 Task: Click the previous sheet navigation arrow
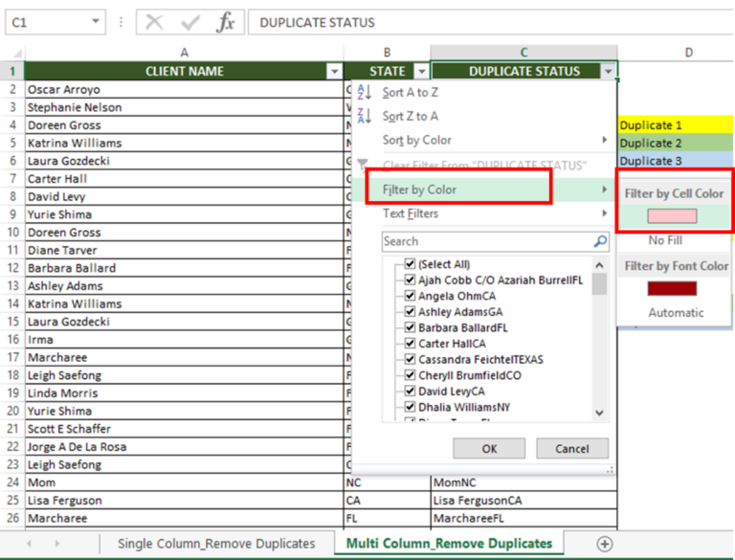[x=30, y=544]
